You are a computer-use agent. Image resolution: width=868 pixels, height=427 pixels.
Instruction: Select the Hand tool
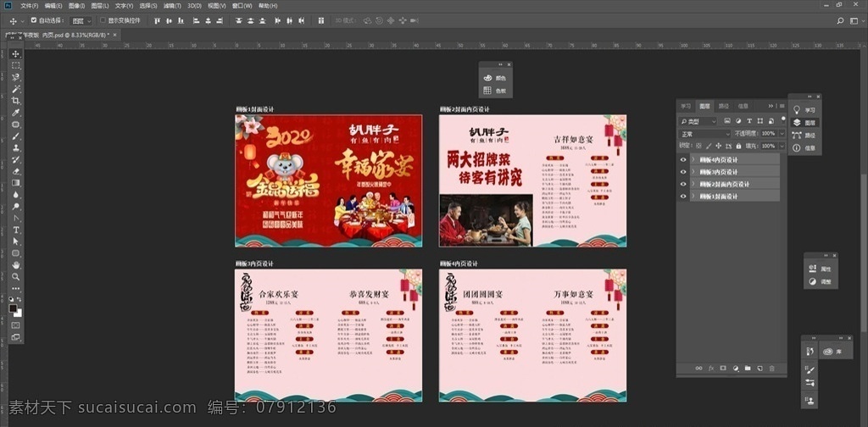(x=16, y=265)
